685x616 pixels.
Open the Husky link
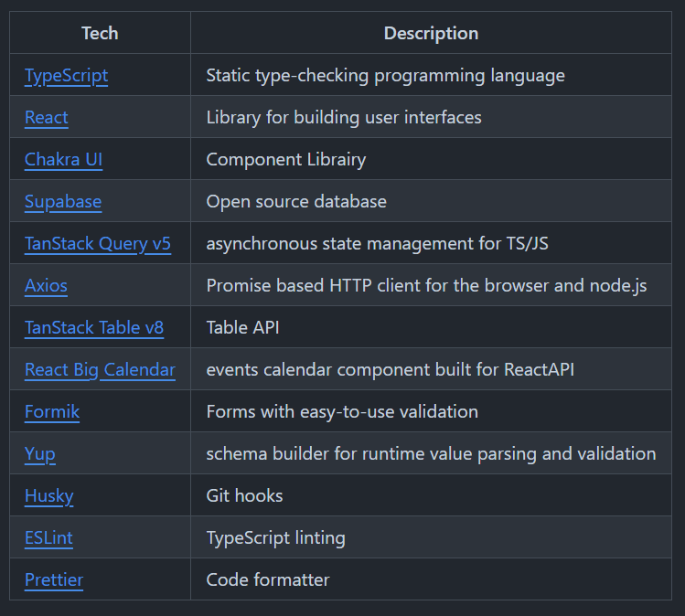click(49, 496)
